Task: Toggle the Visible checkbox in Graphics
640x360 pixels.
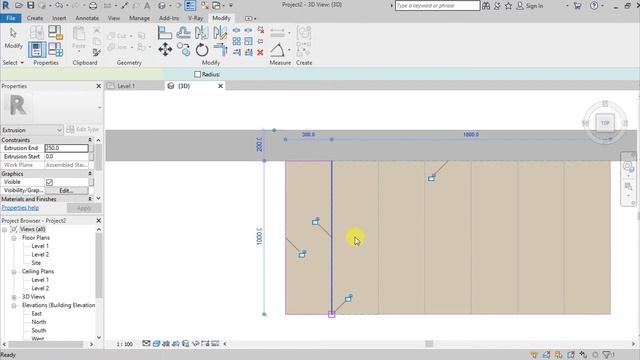Action: [x=49, y=182]
